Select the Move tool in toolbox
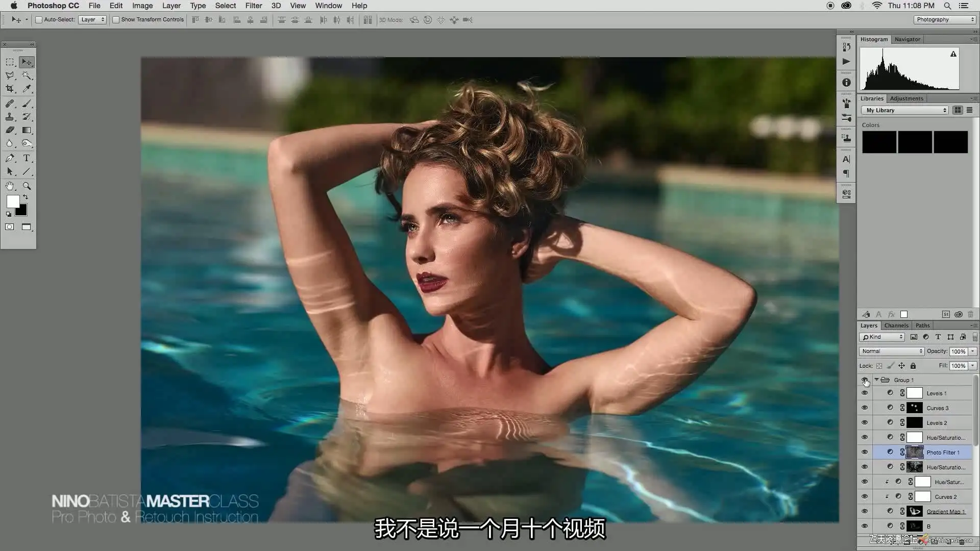 point(27,62)
